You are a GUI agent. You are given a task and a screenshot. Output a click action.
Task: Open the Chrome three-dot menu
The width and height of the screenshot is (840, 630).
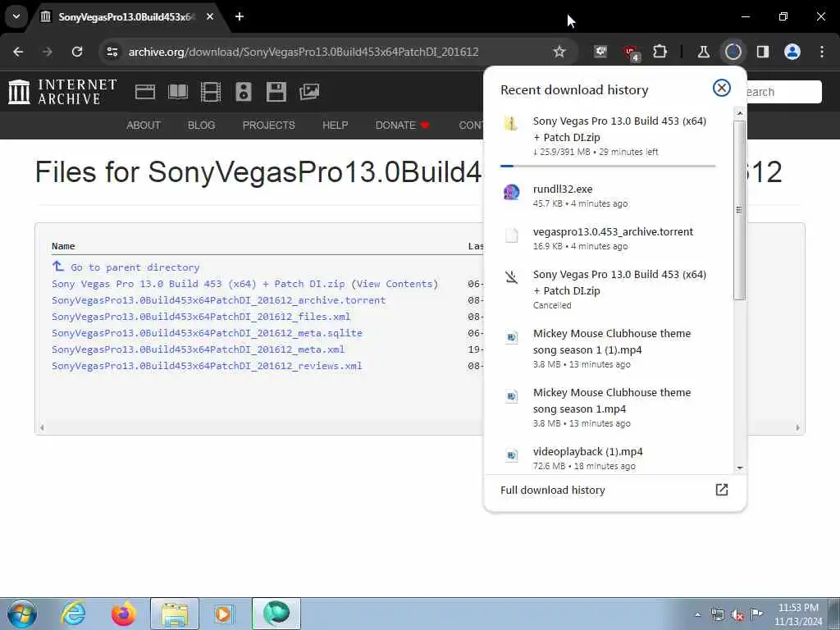click(822, 52)
